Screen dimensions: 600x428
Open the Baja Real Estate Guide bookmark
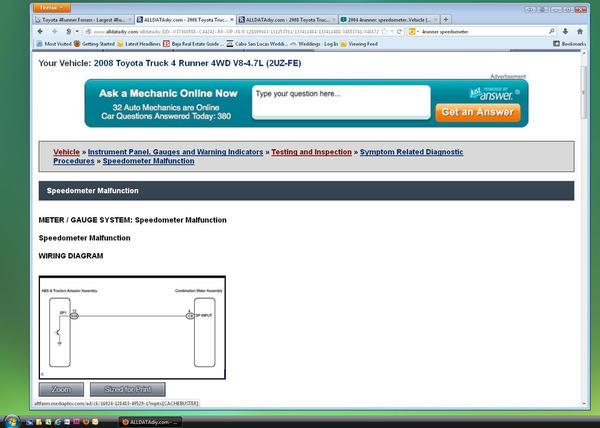(194, 44)
